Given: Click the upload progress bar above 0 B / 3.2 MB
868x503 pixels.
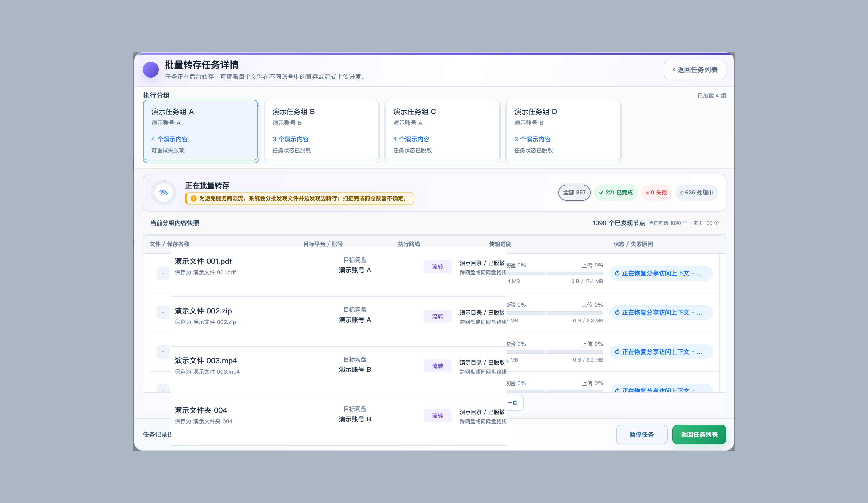Looking at the screenshot, I should pos(575,352).
